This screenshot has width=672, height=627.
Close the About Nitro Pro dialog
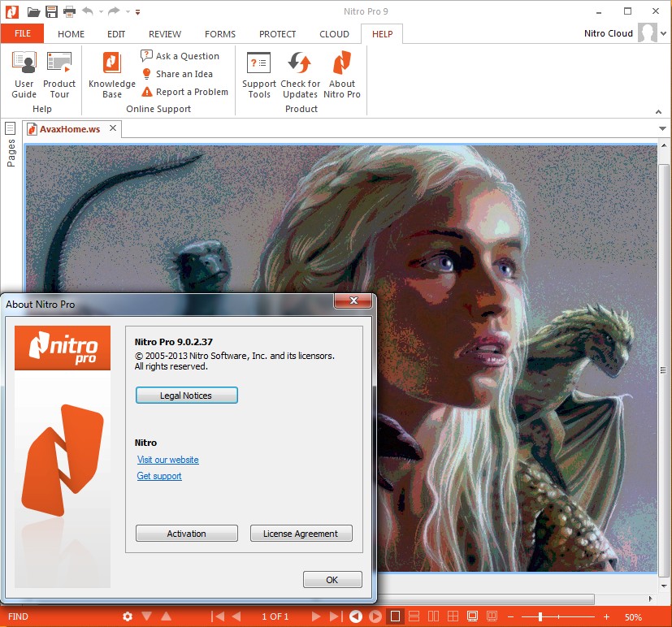[x=353, y=301]
